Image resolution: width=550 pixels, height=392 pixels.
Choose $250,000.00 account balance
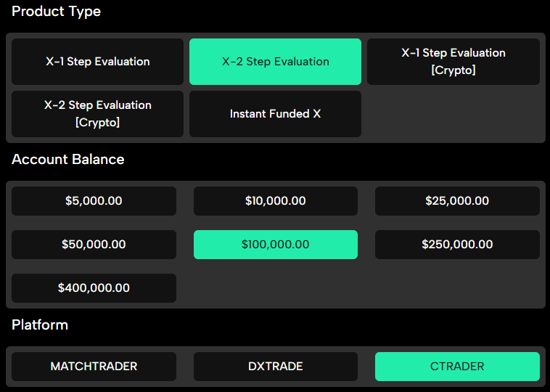click(457, 245)
